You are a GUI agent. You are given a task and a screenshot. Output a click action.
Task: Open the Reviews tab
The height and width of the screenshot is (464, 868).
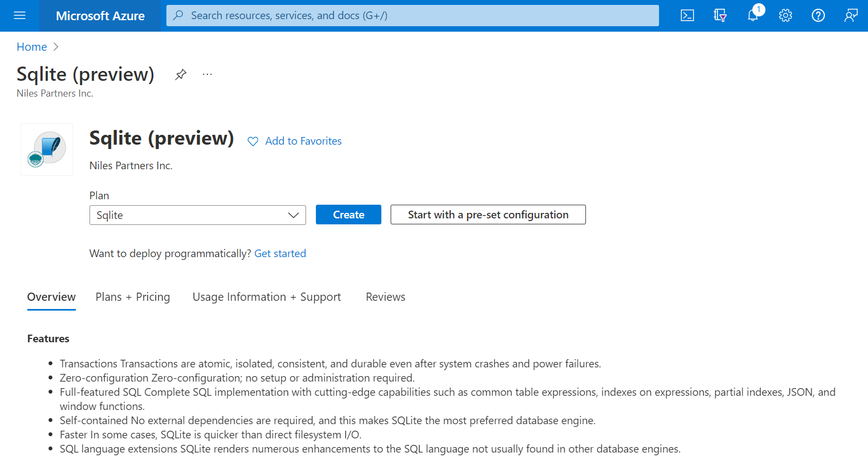pyautogui.click(x=386, y=297)
